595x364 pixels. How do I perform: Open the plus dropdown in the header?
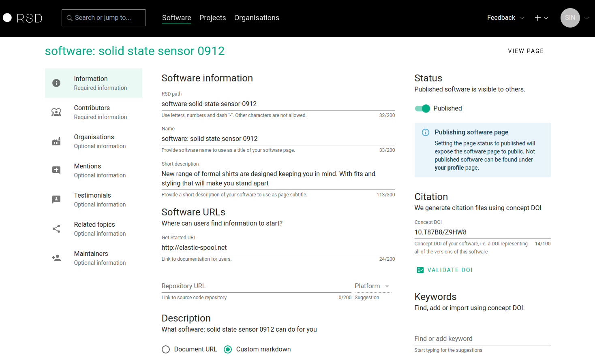click(x=541, y=18)
